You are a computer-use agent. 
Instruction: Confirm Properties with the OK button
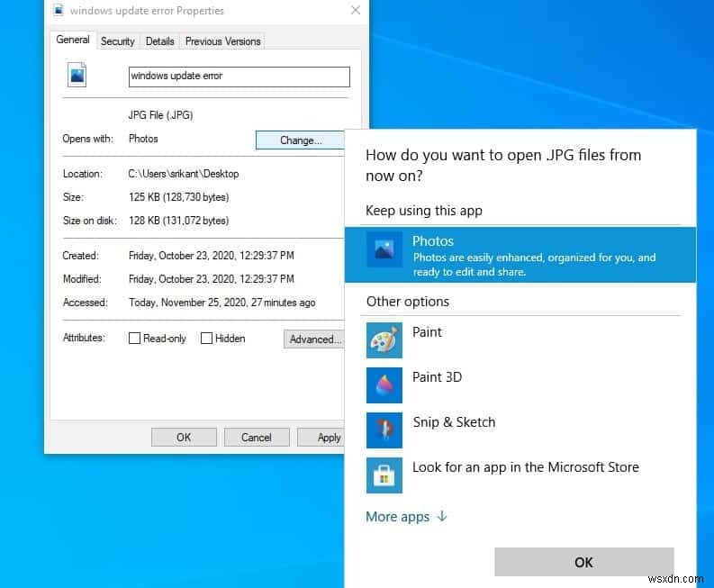[184, 438]
